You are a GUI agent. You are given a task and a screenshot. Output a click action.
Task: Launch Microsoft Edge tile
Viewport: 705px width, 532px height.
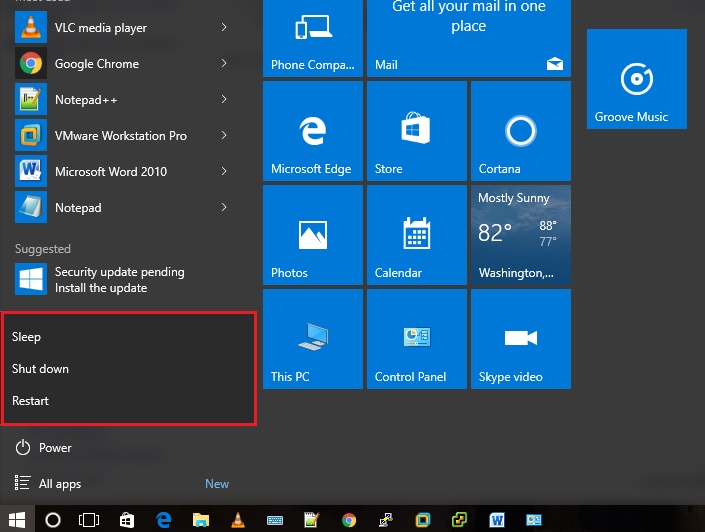[x=313, y=131]
